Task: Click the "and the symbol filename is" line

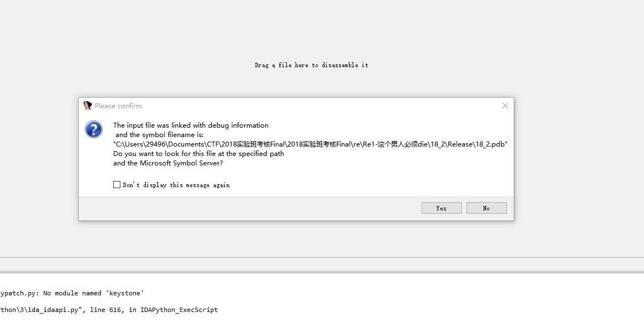Action: 160,135
